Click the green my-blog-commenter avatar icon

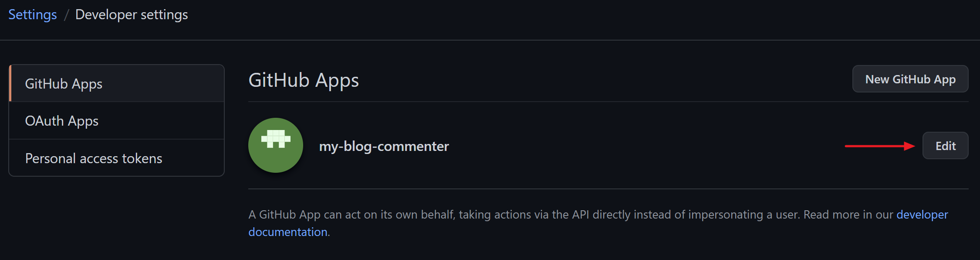(275, 145)
